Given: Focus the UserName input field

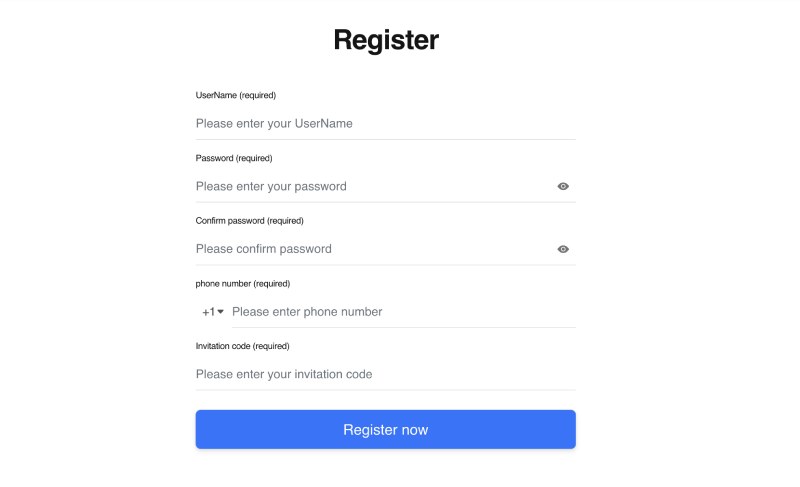Looking at the screenshot, I should click(385, 124).
